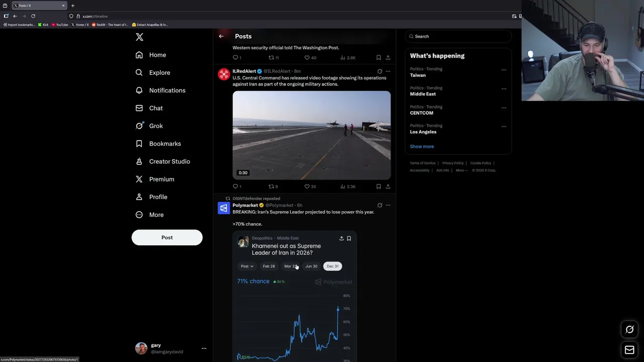Bookmark the Washington Post quote post
The width and height of the screenshot is (644, 362).
click(x=378, y=58)
